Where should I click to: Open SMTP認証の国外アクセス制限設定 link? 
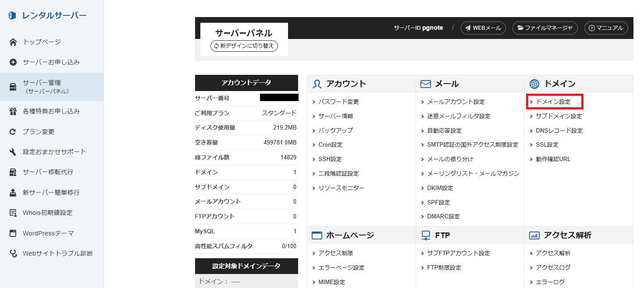(x=473, y=144)
